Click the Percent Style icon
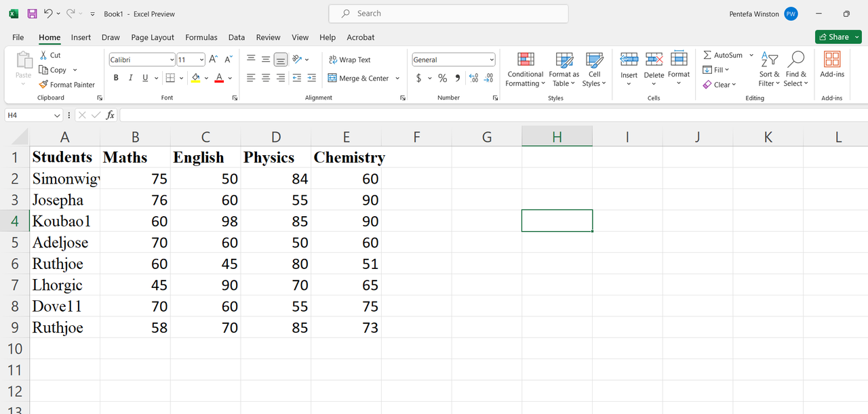The height and width of the screenshot is (414, 868). (x=442, y=78)
